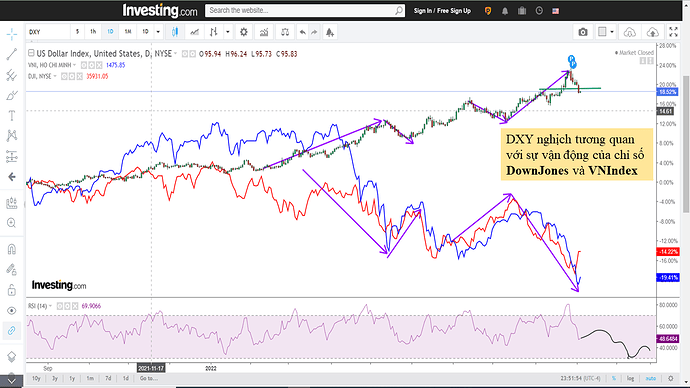Select the zoom-in magnifier tool
Image resolution: width=690 pixels, height=388 pixels.
click(x=12, y=223)
